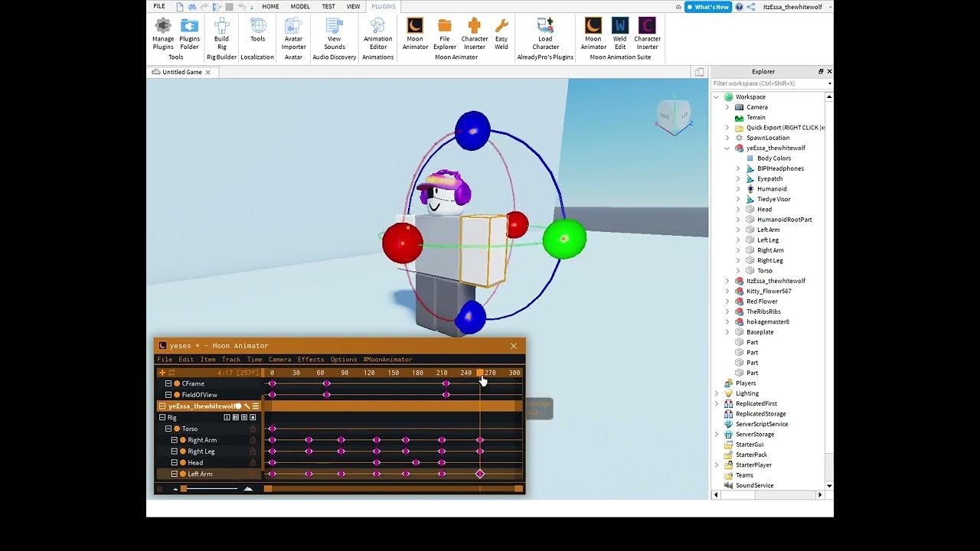Screen dimensions: 980x551
Task: Select HumanoidRootPart in Explorer
Action: point(784,220)
